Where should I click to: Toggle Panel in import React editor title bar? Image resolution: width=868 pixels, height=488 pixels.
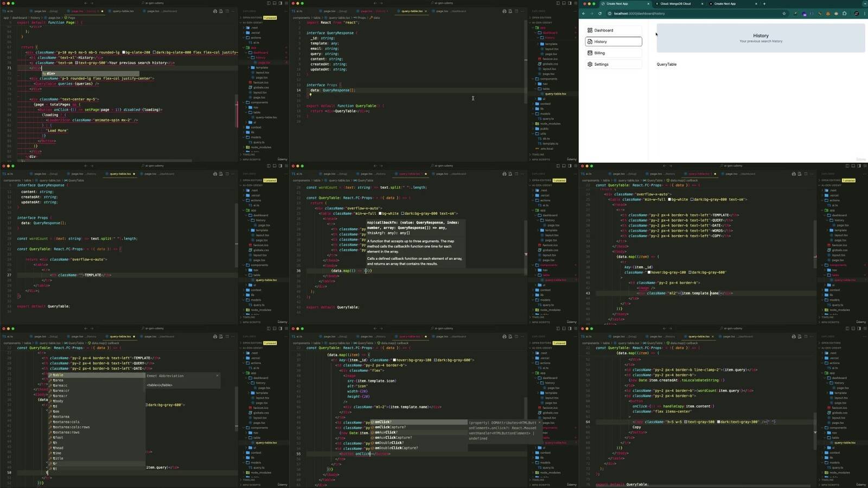[564, 3]
